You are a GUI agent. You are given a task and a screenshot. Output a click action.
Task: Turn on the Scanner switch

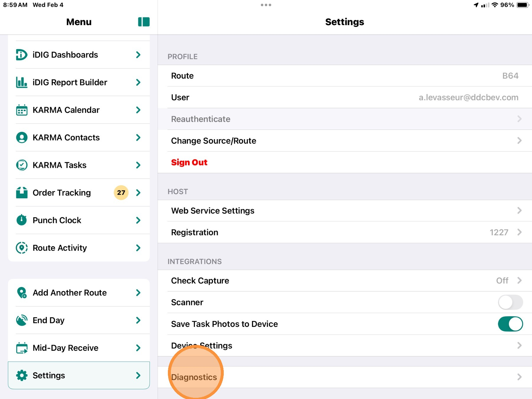coord(510,302)
